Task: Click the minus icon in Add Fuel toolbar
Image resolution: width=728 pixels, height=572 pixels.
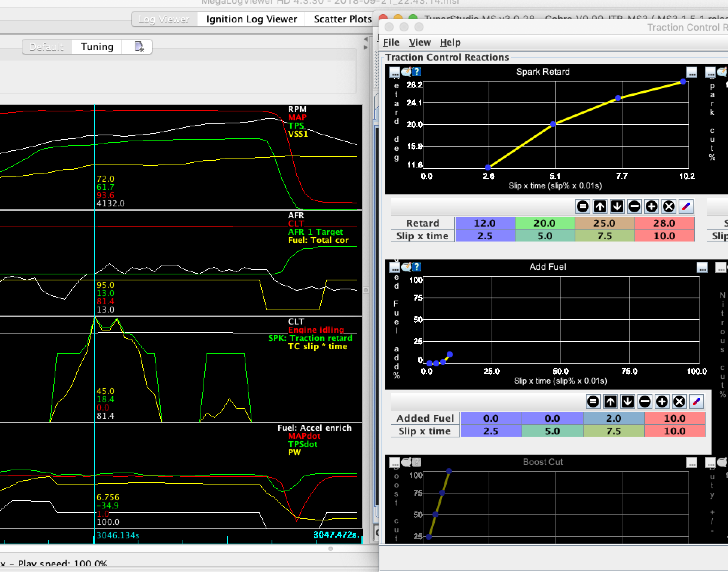Action: [645, 402]
